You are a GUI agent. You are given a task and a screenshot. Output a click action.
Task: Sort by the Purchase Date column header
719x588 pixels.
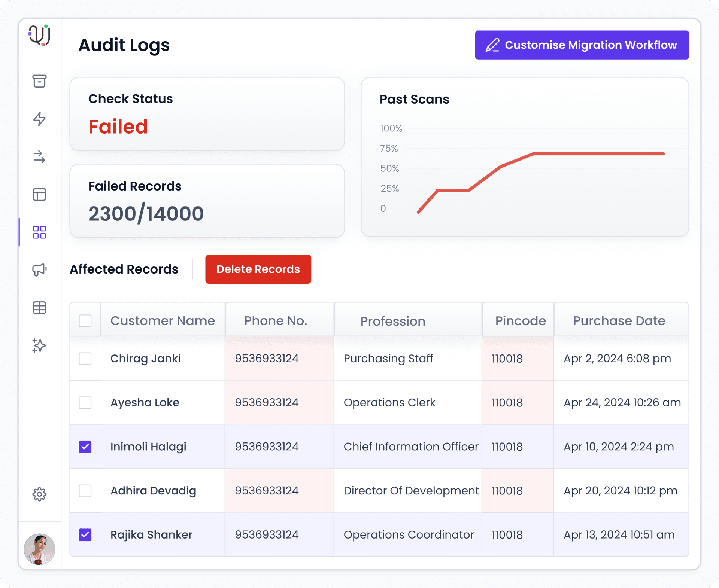[619, 320]
